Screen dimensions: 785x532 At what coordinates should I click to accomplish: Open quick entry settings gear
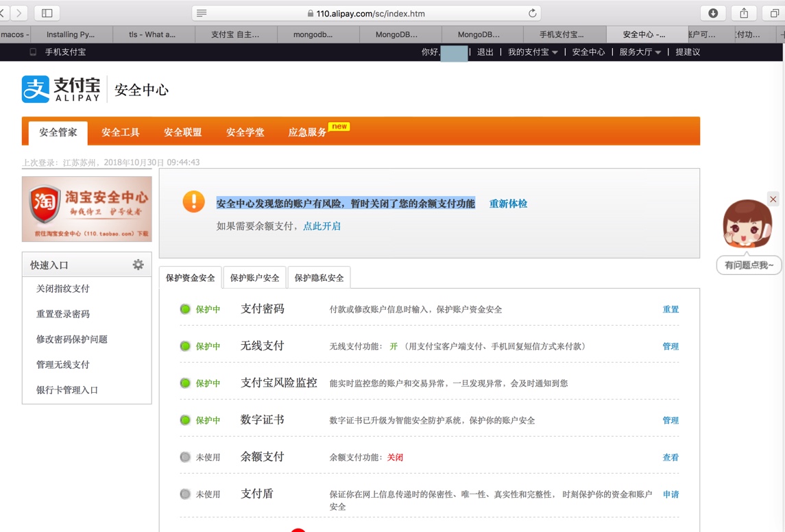click(x=138, y=265)
